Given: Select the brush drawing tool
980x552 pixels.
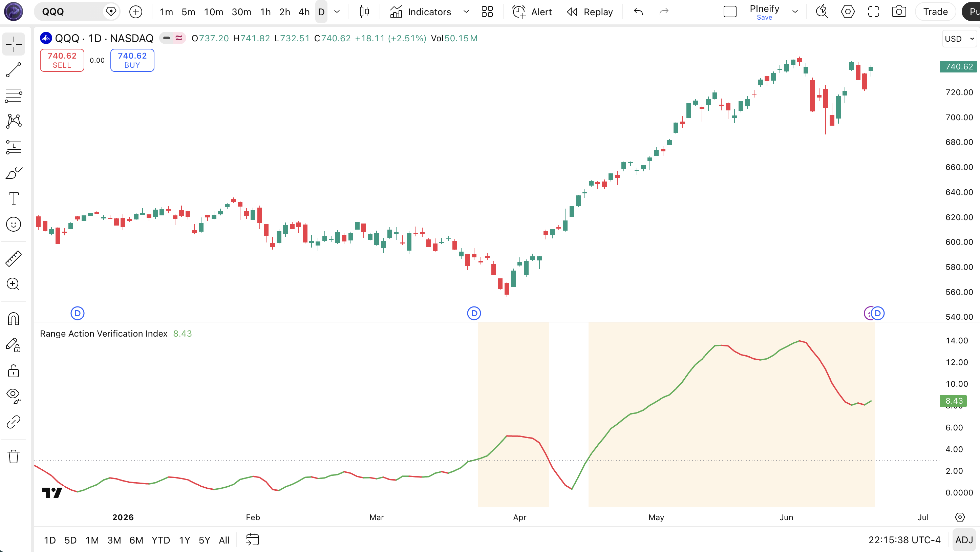Looking at the screenshot, I should 14,173.
